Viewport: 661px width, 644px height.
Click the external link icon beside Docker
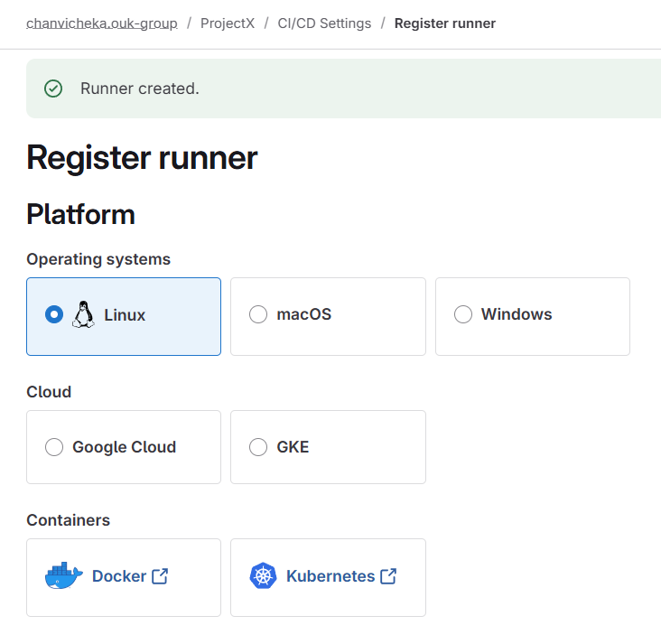(160, 576)
